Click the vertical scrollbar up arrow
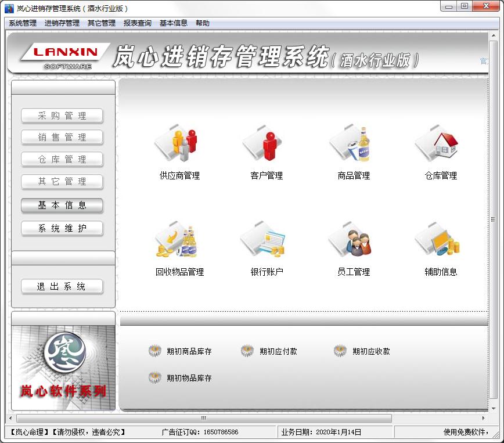The width and height of the screenshot is (504, 443). [494, 35]
